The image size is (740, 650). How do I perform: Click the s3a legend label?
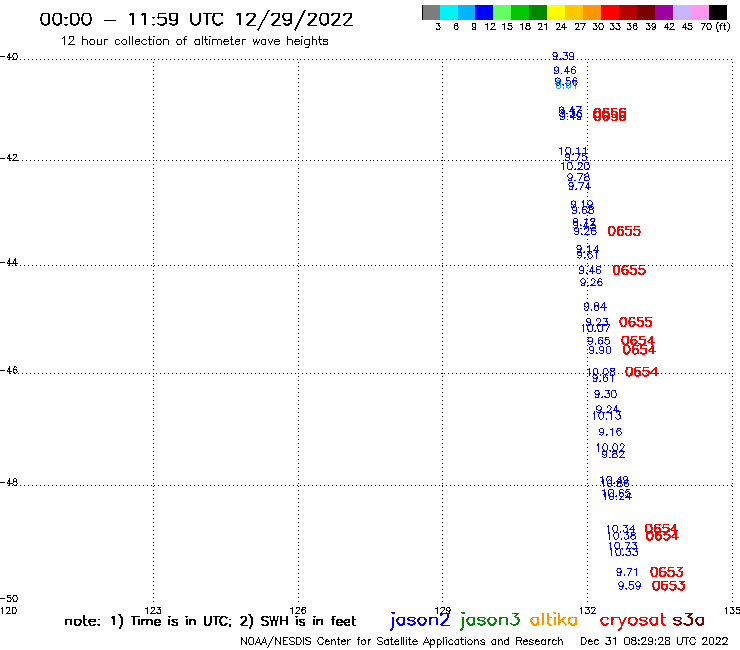tap(688, 620)
